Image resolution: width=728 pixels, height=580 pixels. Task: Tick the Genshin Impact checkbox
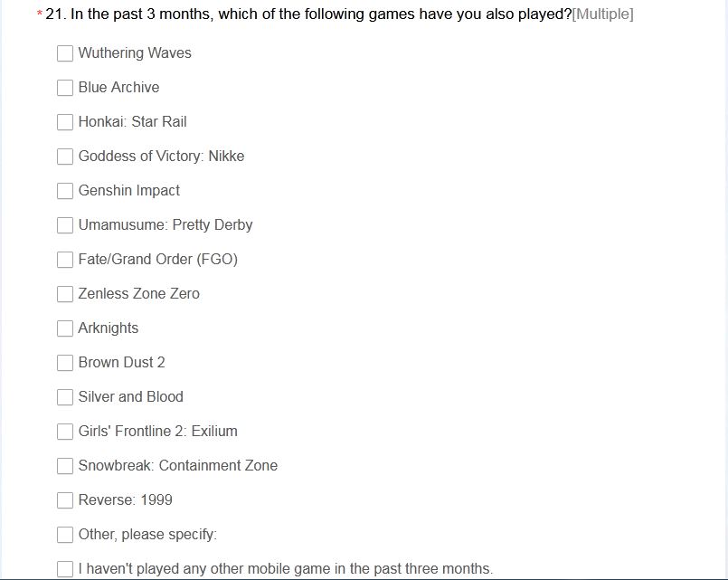pyautogui.click(x=65, y=191)
